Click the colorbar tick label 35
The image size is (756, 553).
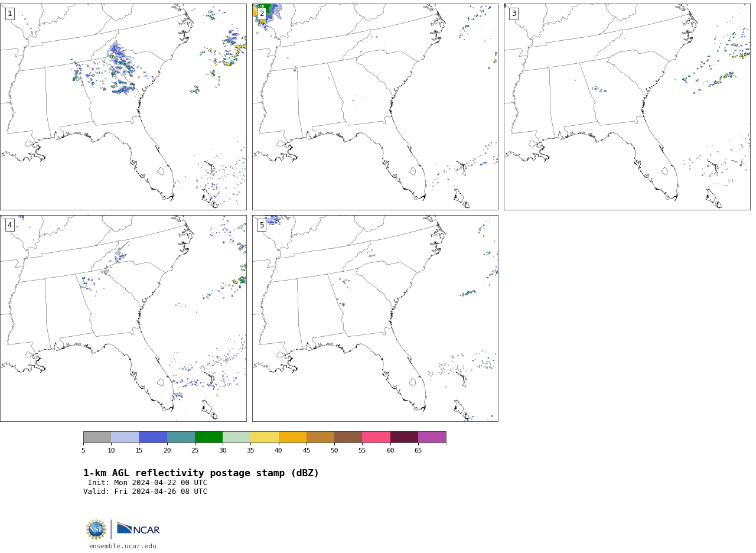click(x=250, y=451)
